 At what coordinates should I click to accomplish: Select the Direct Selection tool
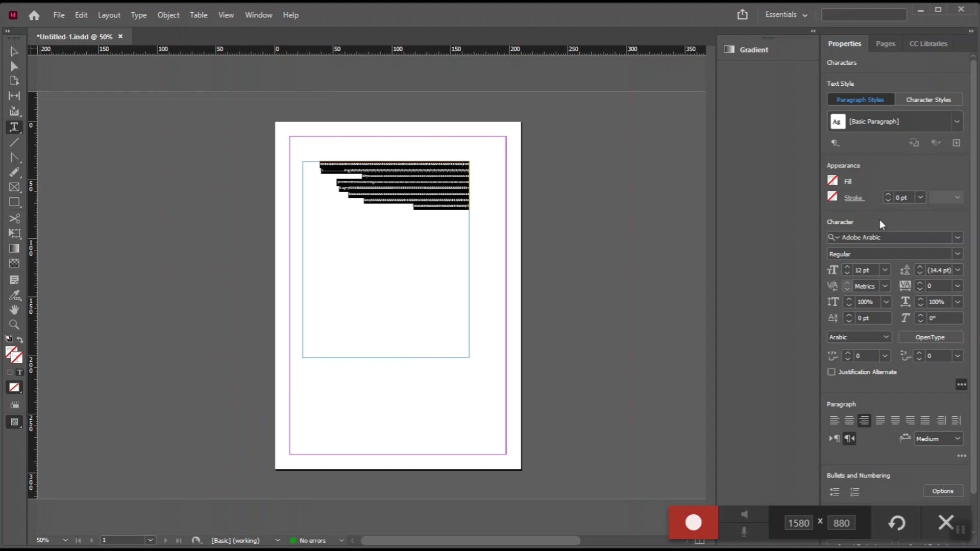point(14,66)
